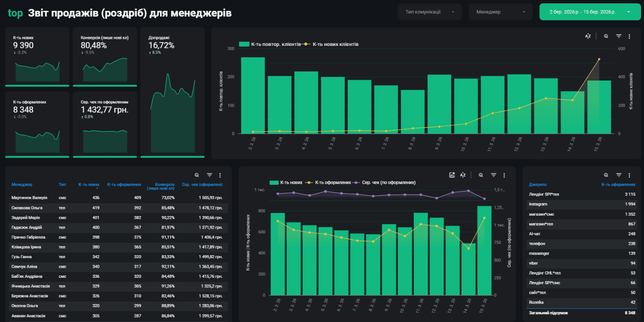This screenshot has height=322, width=644.
Task: Open the date range picker 2 бер. – 15 бер. 2026
Action: tap(590, 12)
